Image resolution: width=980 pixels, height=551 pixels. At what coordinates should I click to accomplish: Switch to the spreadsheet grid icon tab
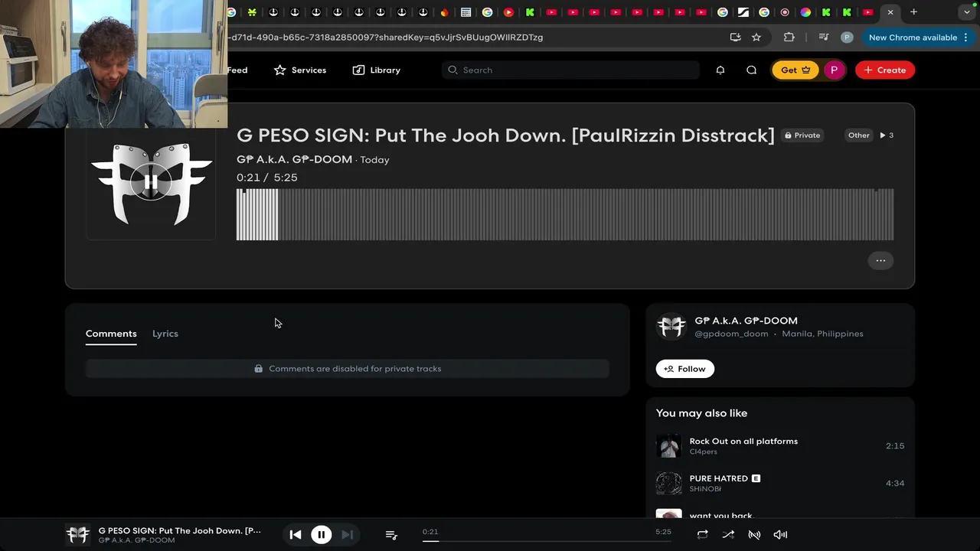(465, 12)
